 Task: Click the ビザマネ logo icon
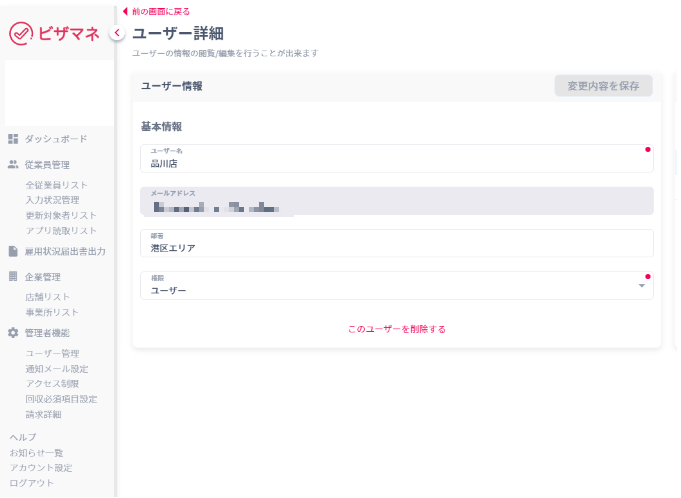coord(21,33)
